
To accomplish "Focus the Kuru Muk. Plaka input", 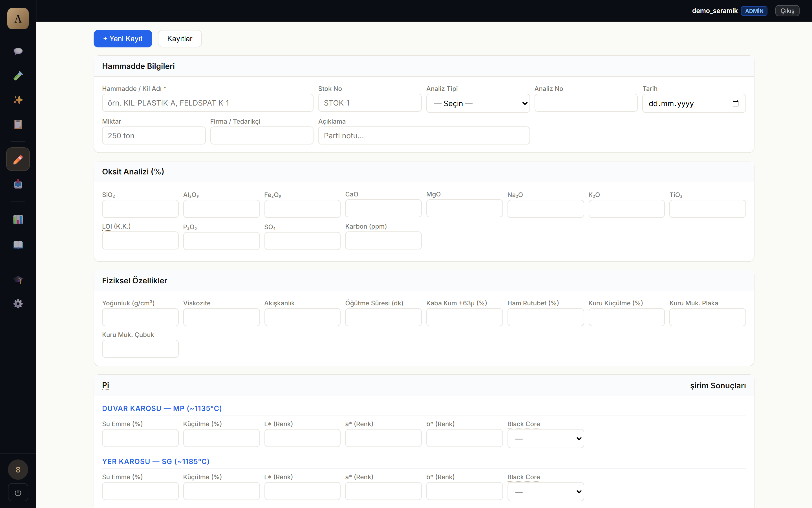I will (x=708, y=317).
